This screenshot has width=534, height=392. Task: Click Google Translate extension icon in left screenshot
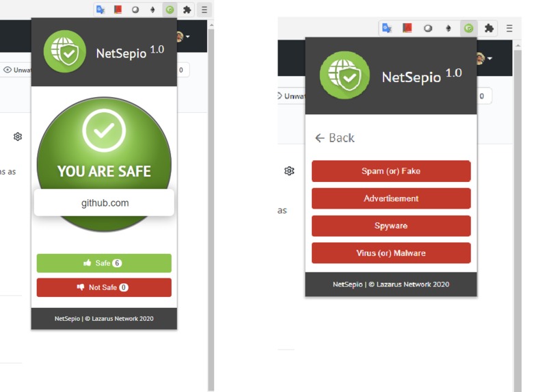tap(101, 10)
